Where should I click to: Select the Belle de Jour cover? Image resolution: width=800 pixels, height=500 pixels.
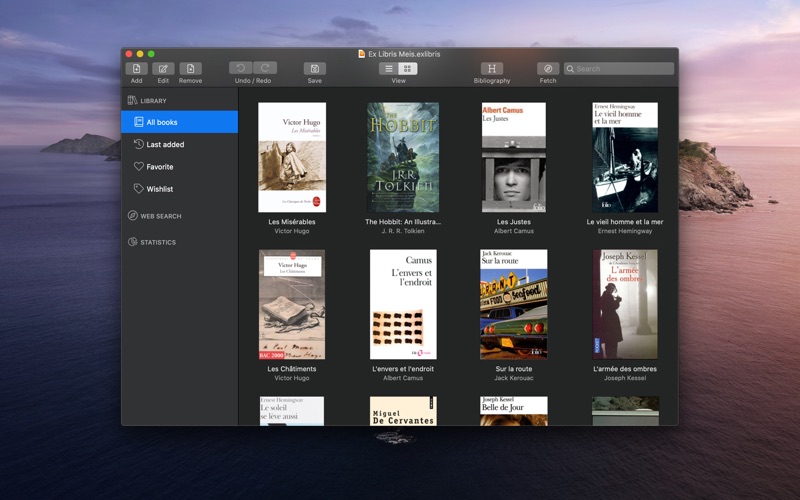coord(514,411)
